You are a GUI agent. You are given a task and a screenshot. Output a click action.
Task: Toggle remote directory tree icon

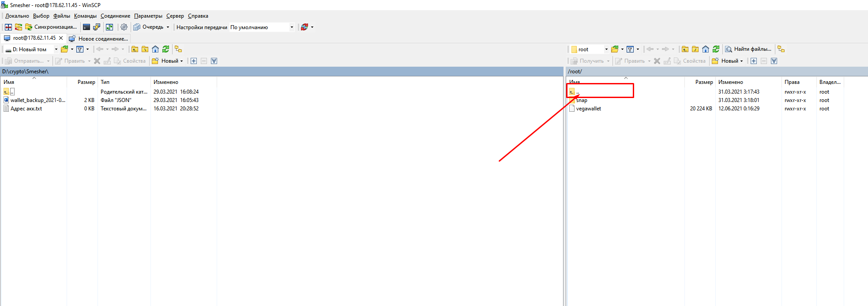[x=781, y=49]
